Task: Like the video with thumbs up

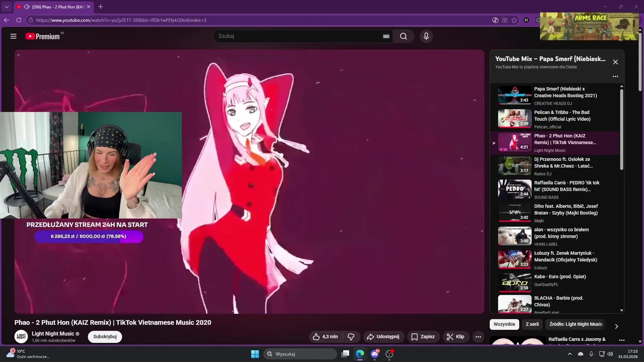Action: pyautogui.click(x=325, y=337)
